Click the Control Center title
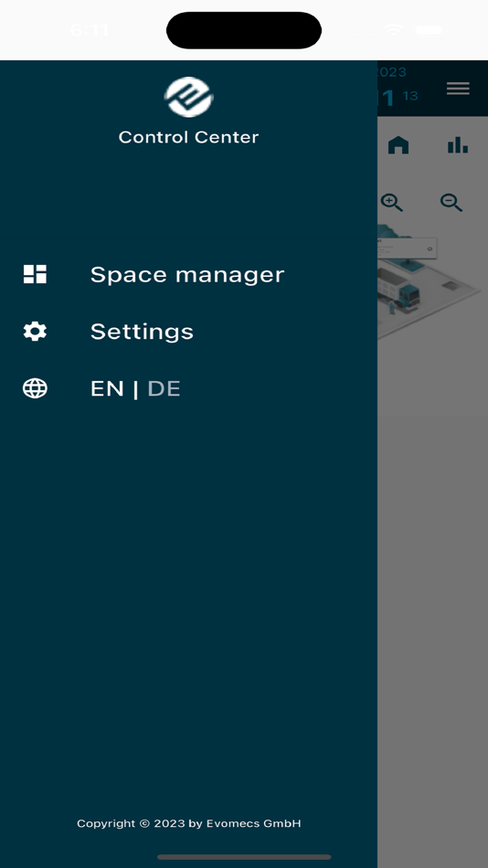The image size is (488, 868). (x=188, y=137)
